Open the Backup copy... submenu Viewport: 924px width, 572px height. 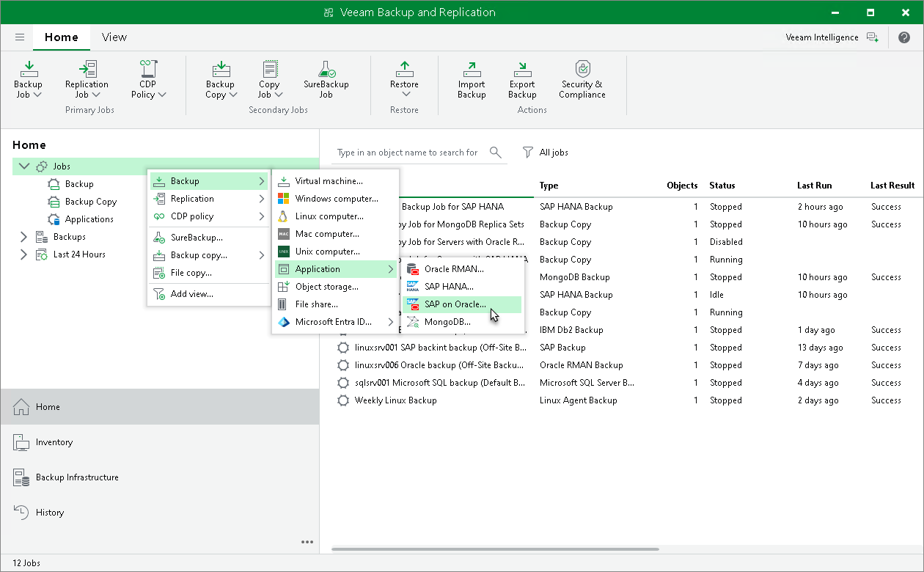tap(209, 255)
